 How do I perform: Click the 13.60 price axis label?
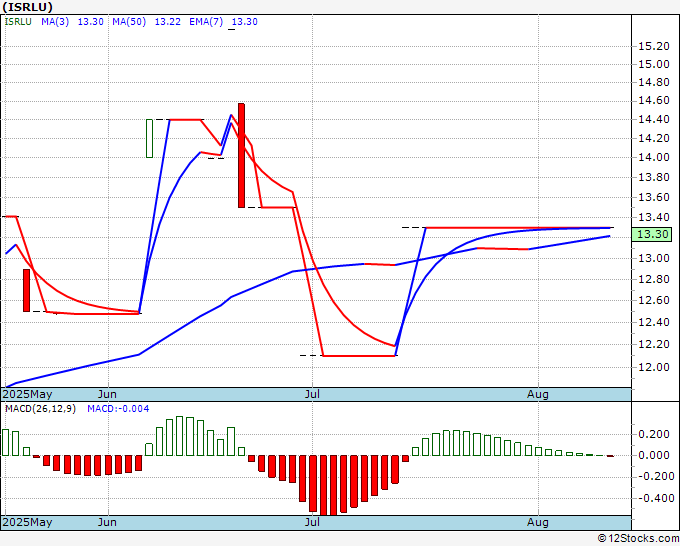[x=654, y=197]
